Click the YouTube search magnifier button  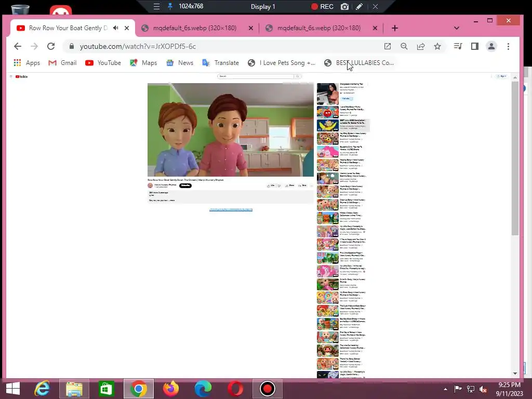298,76
